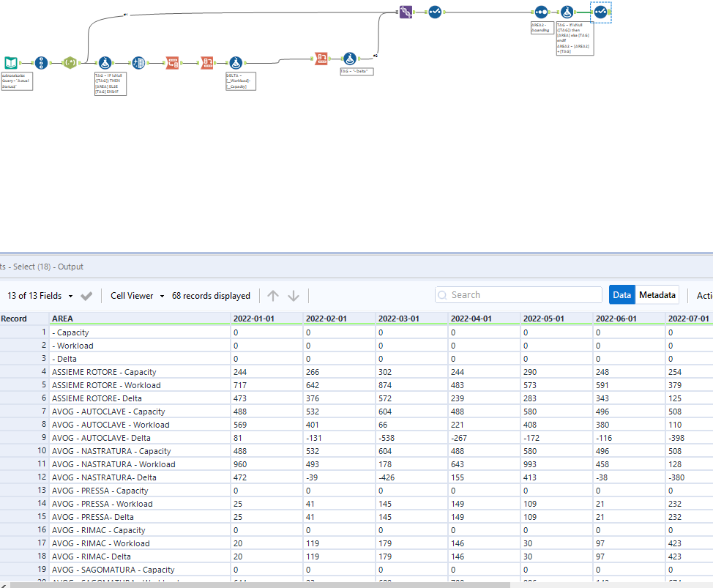
Task: Click the Browse tool in the middle of the workflow
Action: [x=434, y=12]
